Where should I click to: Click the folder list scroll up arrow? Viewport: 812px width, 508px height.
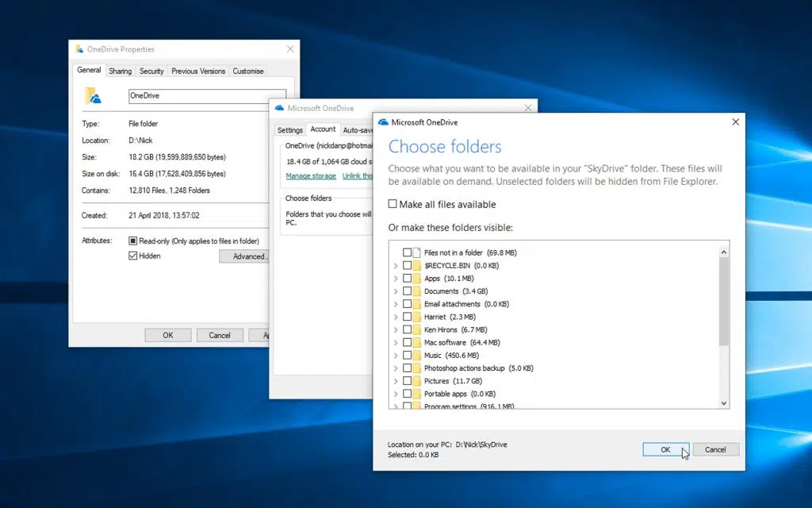tap(723, 252)
